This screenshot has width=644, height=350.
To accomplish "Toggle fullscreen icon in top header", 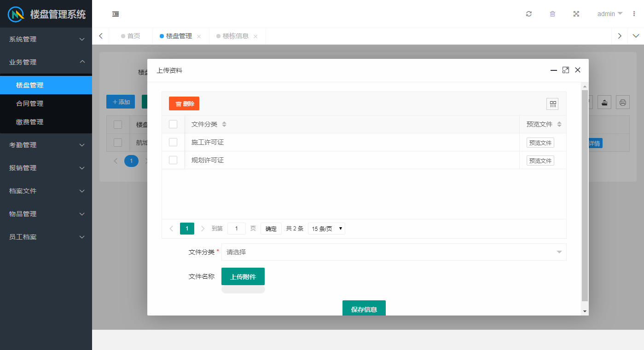I will [x=576, y=14].
